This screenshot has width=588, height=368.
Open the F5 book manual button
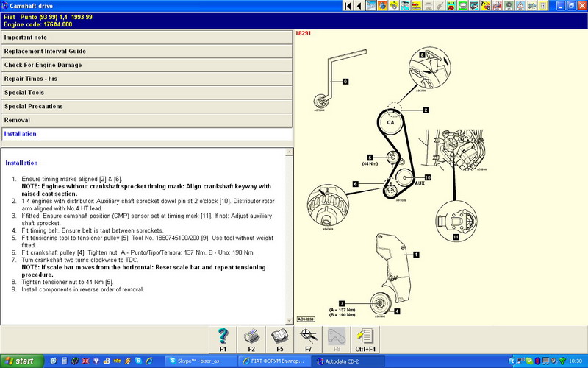(279, 339)
